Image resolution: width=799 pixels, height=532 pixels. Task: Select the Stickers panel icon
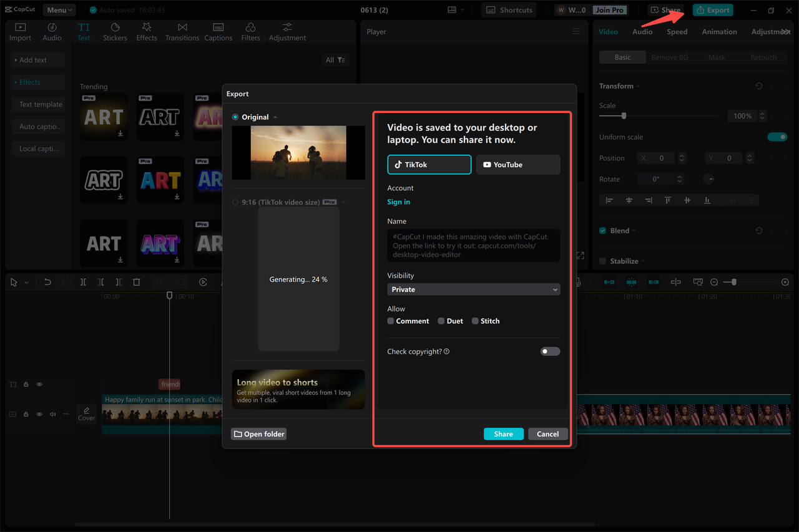(115, 31)
